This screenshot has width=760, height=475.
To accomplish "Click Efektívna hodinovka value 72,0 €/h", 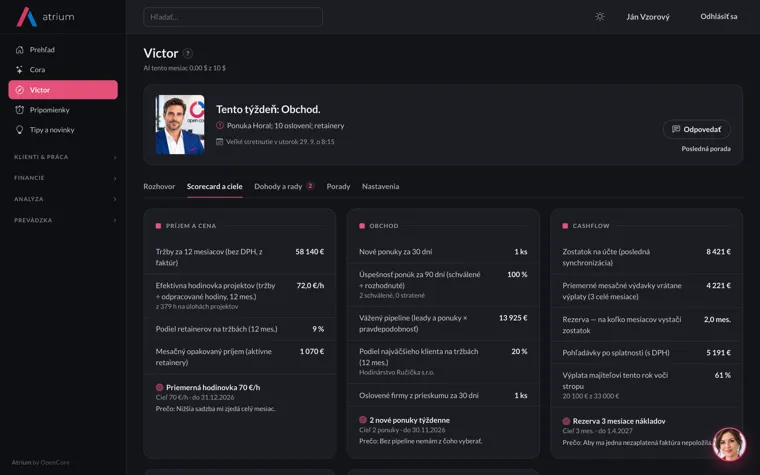I will (x=310, y=285).
